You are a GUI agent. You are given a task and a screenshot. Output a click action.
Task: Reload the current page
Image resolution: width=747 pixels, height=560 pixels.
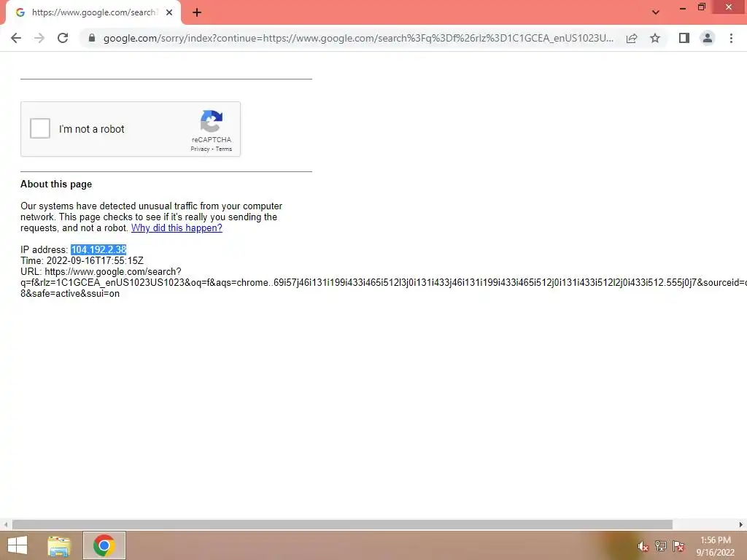point(63,38)
